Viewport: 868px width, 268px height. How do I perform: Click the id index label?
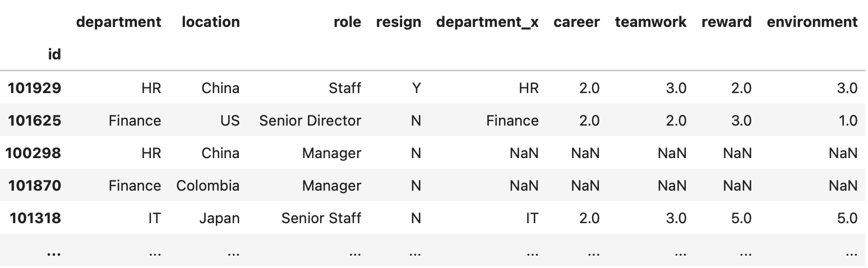coord(54,54)
